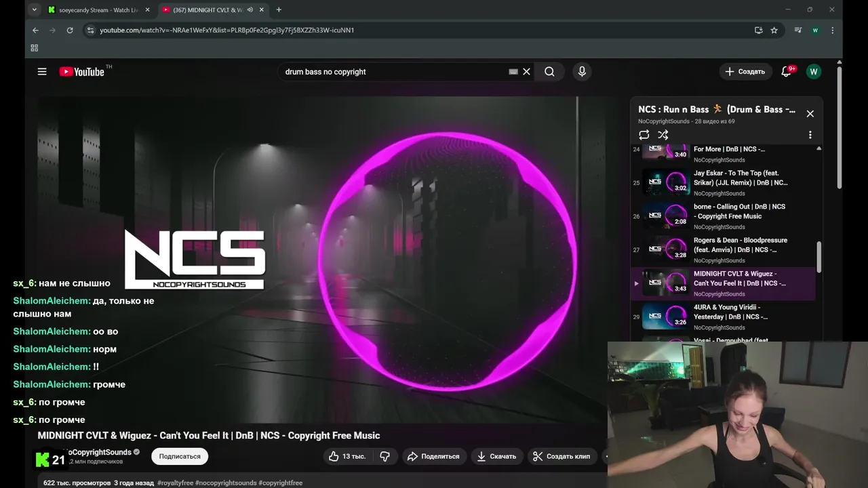The image size is (868, 488).
Task: Mute the tab via its speaker icon
Action: click(250, 9)
